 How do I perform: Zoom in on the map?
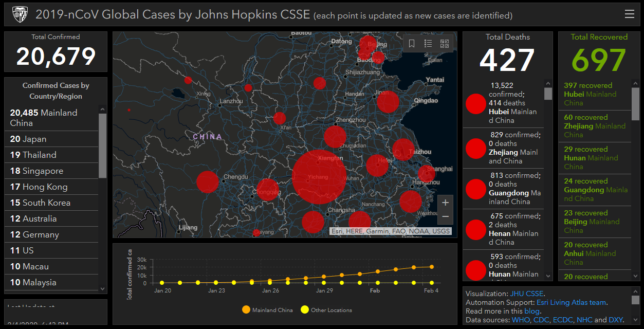coord(446,203)
